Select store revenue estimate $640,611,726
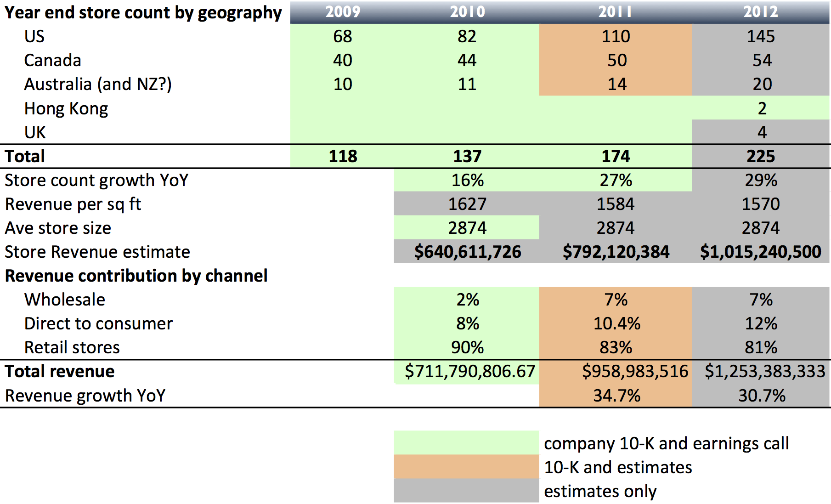The image size is (831, 504). click(x=468, y=252)
